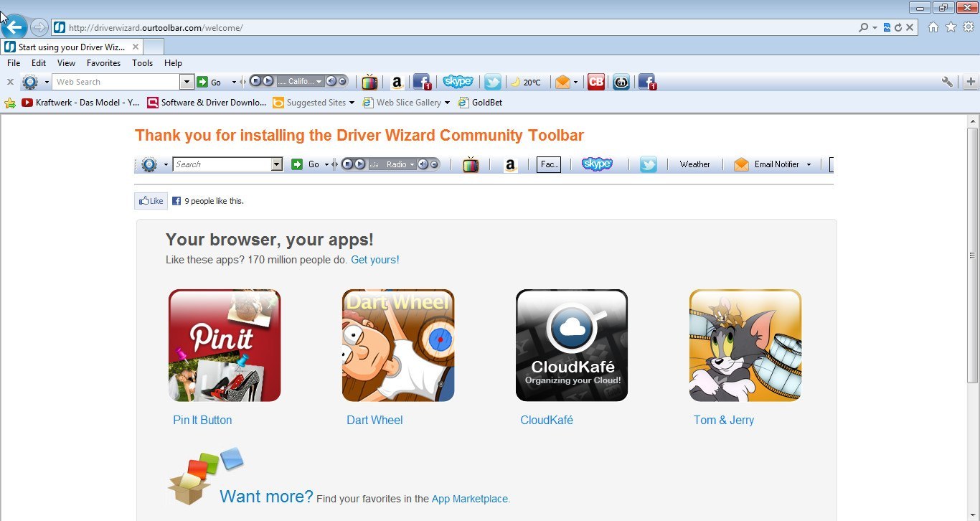
Task: Open the Email Notifier envelope icon
Action: tap(563, 82)
